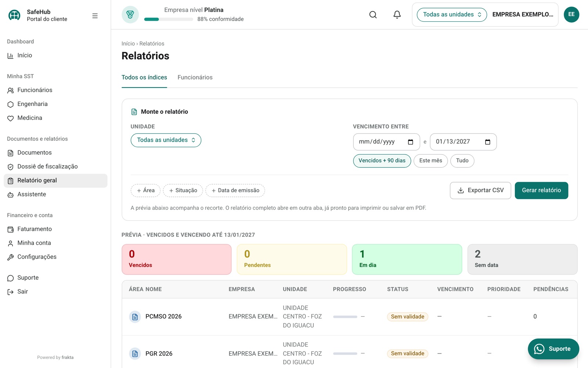Image resolution: width=588 pixels, height=368 pixels.
Task: Click the Início chart icon in sidebar
Action: pyautogui.click(x=10, y=56)
